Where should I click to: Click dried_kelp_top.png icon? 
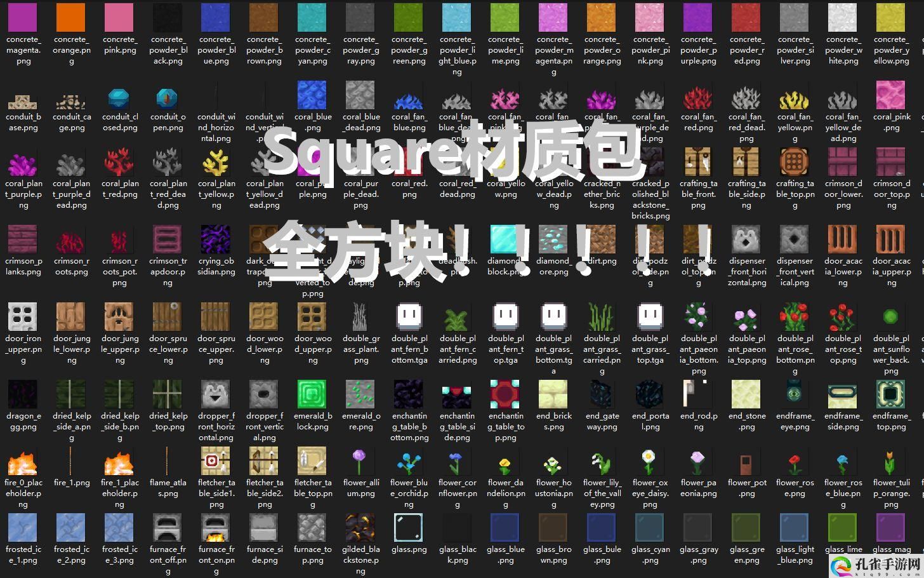pos(168,394)
